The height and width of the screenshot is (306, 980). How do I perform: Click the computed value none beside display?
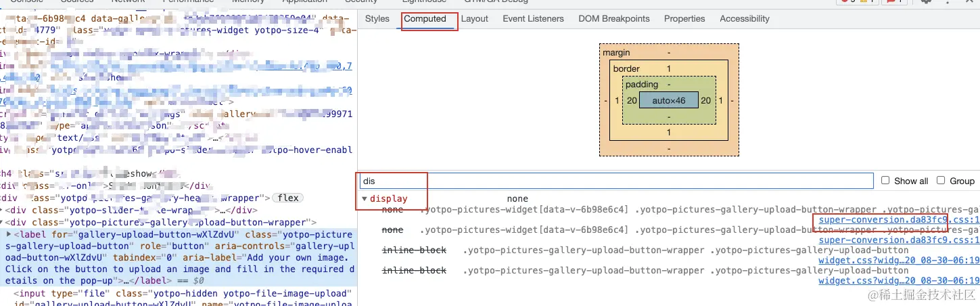coord(517,199)
